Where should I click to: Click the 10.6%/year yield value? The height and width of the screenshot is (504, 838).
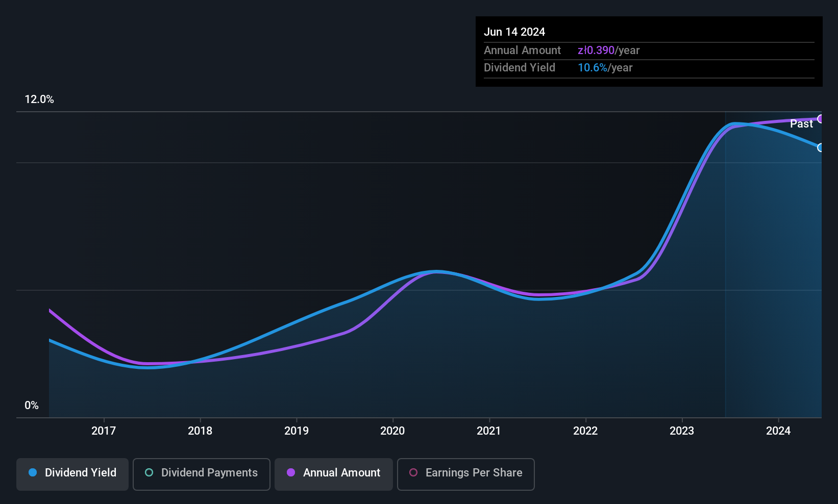tap(605, 68)
